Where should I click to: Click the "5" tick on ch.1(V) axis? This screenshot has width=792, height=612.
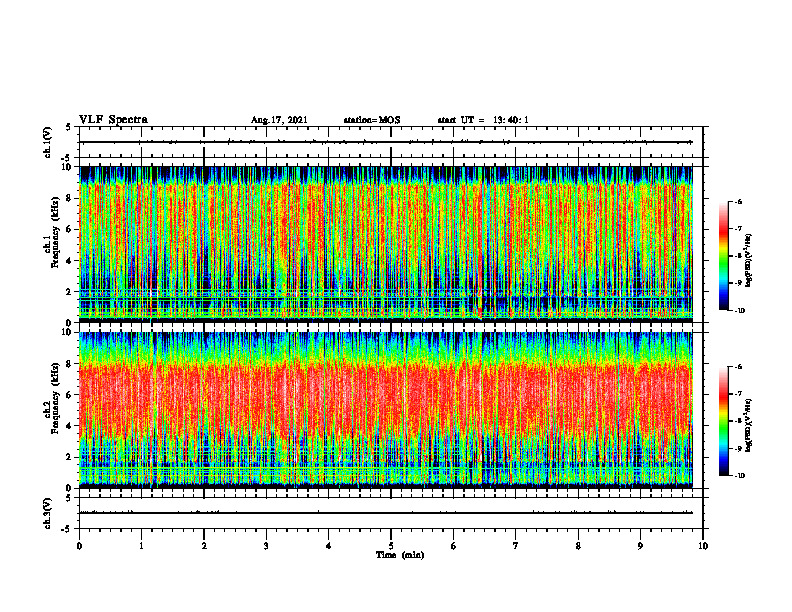[70, 127]
